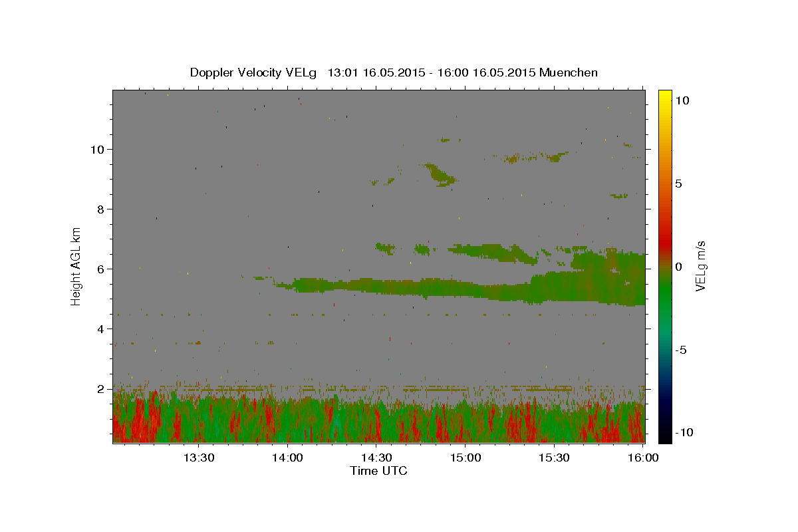This screenshot has height=532, width=798.
Task: Click the yellow top of the colorbar
Action: (x=664, y=96)
